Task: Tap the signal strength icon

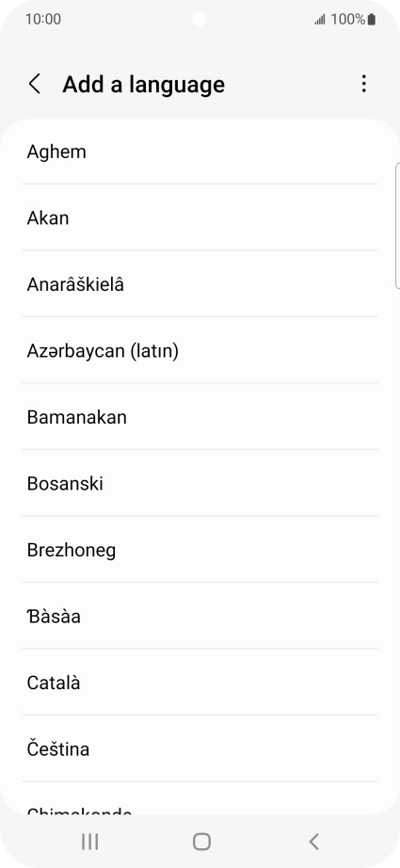Action: coord(320,20)
